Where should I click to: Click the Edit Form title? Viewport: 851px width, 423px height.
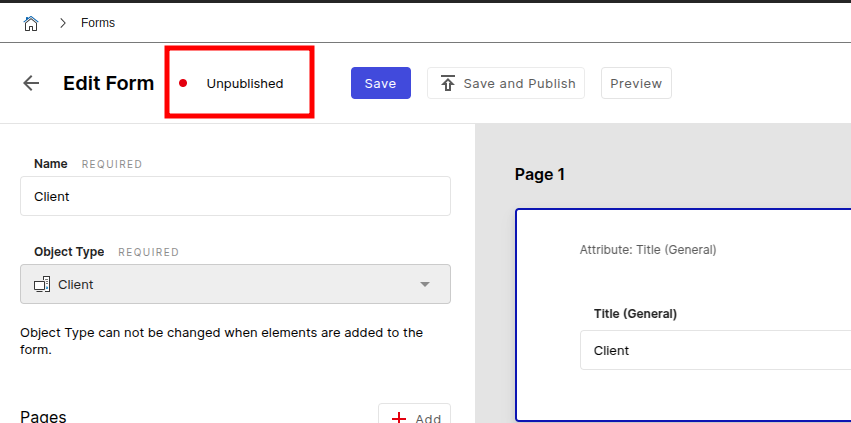point(109,83)
